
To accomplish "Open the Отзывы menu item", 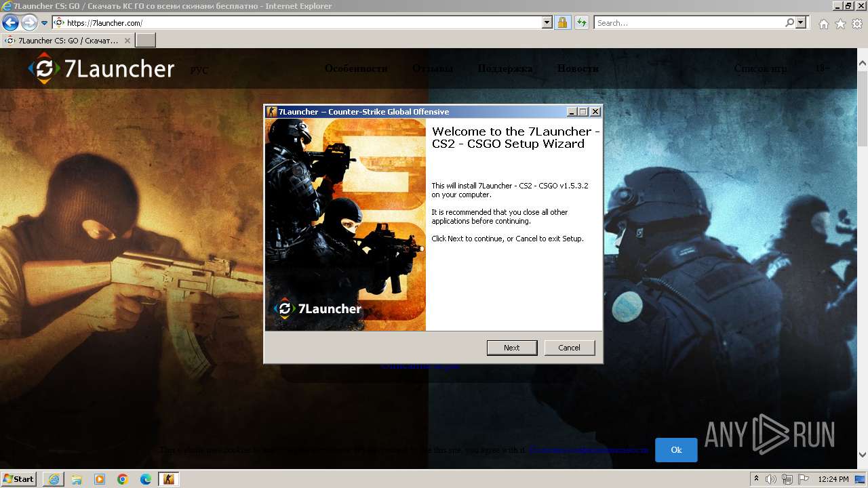I will 433,68.
